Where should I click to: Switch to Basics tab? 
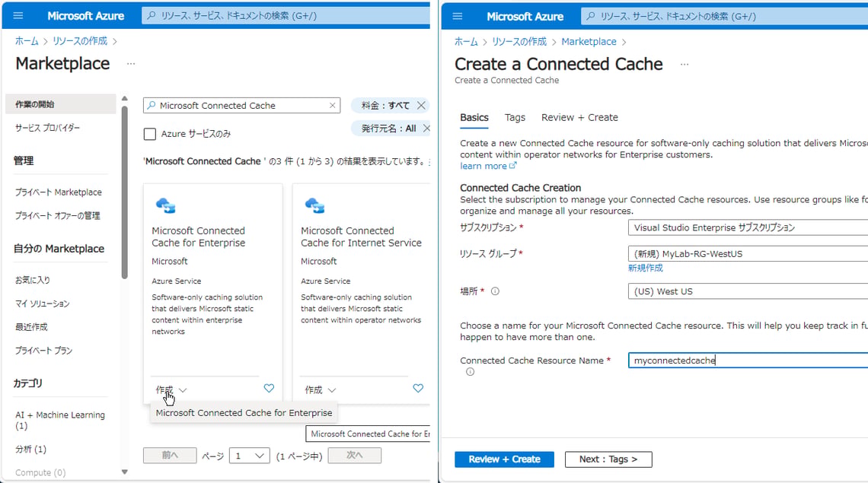click(474, 117)
